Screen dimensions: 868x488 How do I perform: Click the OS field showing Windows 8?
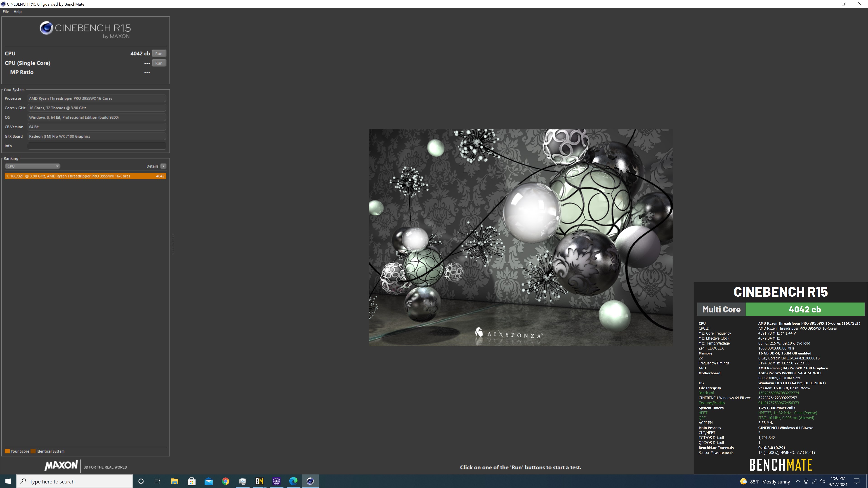coord(97,117)
